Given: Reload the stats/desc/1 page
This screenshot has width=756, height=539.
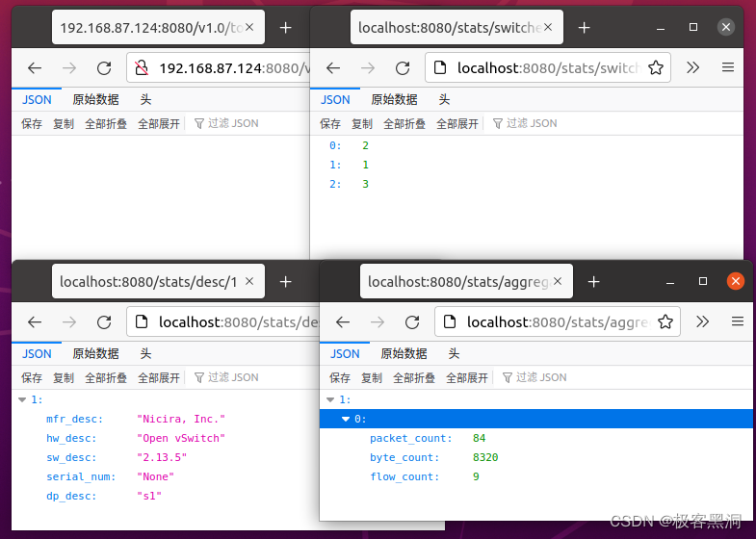Looking at the screenshot, I should (104, 321).
